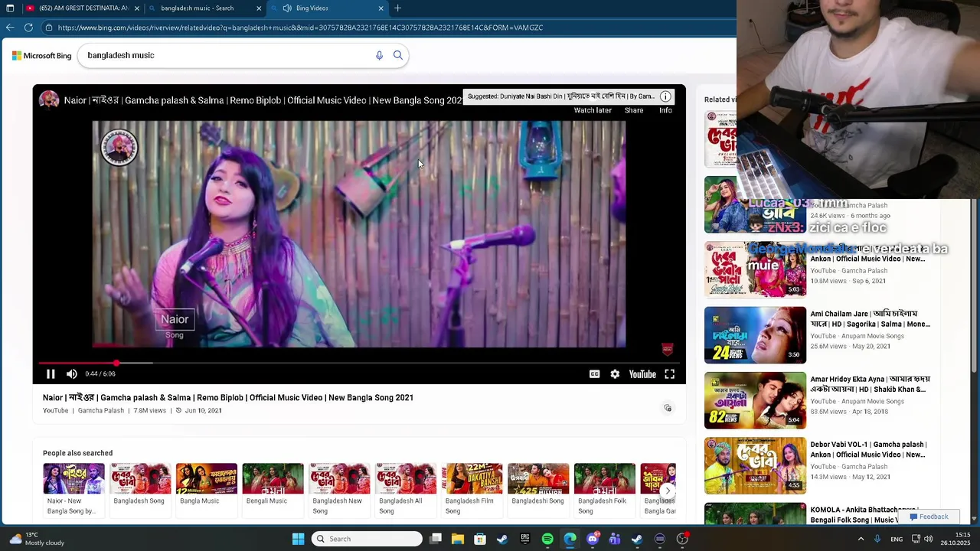980x551 pixels.
Task: Open File Explorer from the taskbar
Action: [x=458, y=539]
